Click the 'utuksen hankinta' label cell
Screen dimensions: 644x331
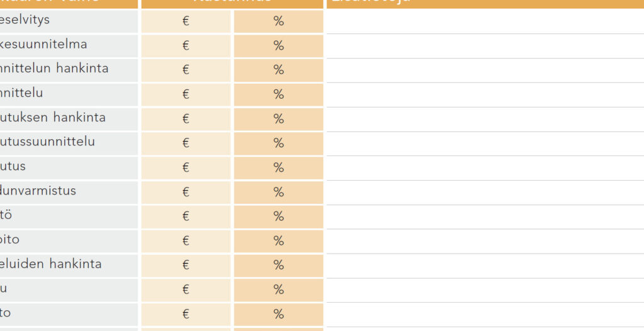(x=69, y=119)
